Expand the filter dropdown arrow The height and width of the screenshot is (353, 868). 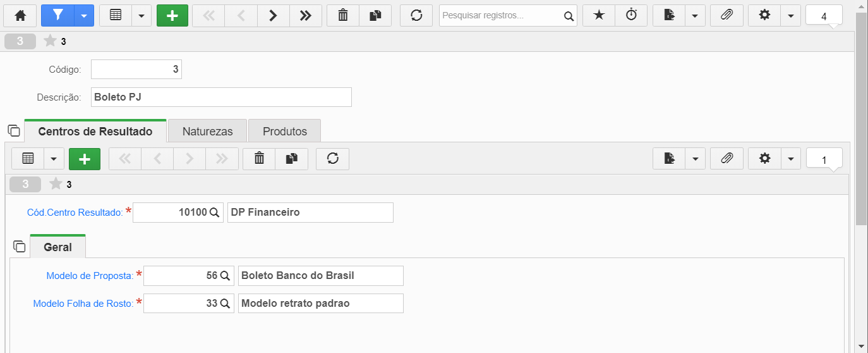coord(84,16)
